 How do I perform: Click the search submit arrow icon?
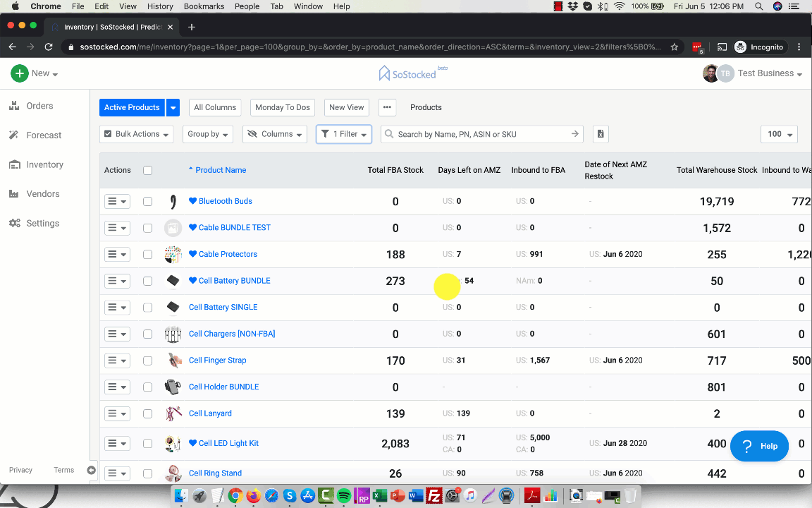coord(575,134)
